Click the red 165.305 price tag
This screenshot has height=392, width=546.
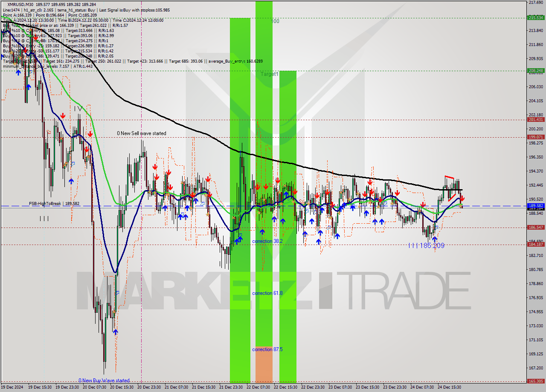[536, 381]
